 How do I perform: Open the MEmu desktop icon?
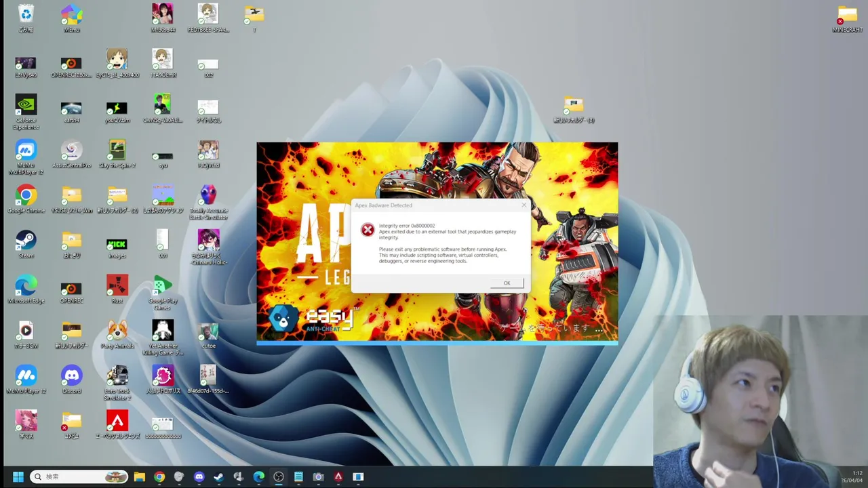point(71,18)
